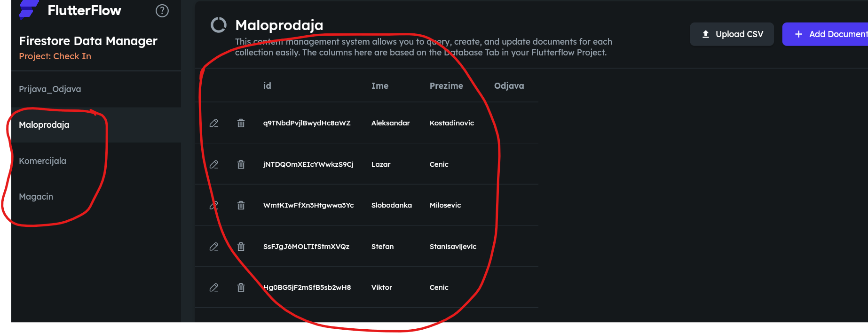
Task: Delete the Slobodanka Milosevic row
Action: pyautogui.click(x=241, y=205)
